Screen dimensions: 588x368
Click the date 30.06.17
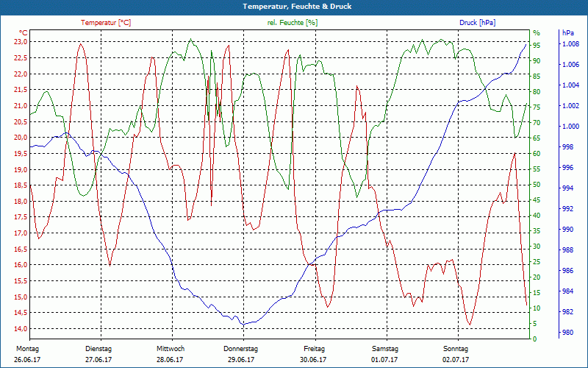point(313,360)
